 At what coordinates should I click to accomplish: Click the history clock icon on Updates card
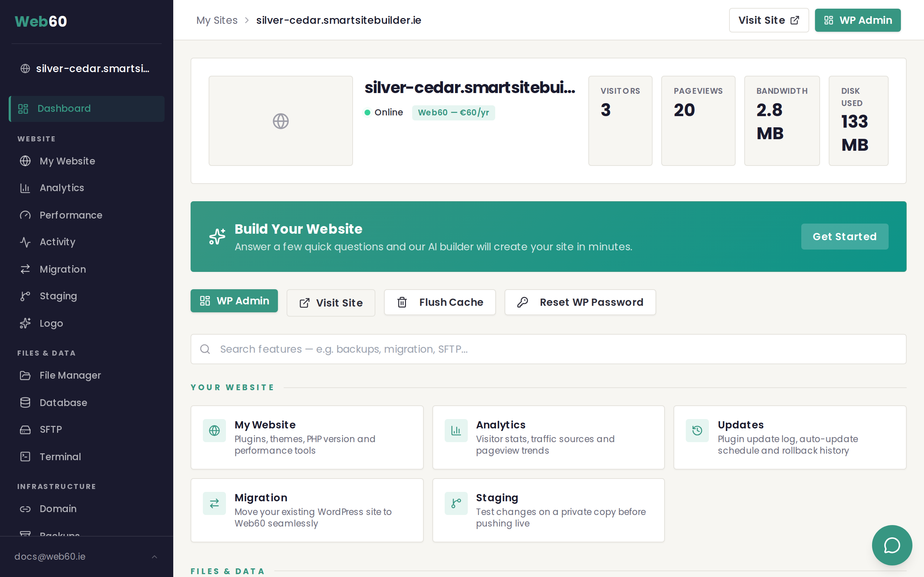(x=697, y=431)
